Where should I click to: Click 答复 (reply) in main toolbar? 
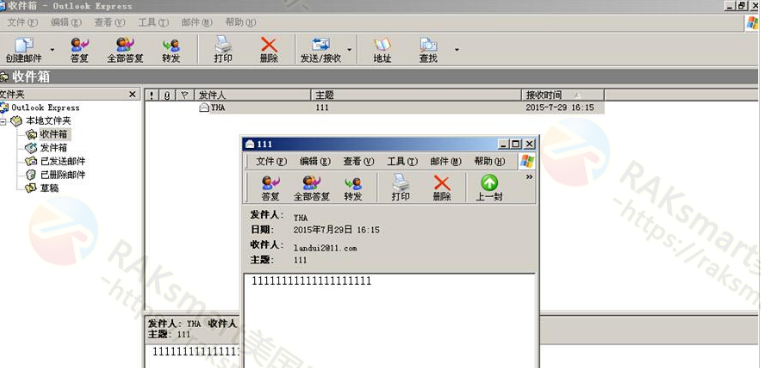pos(80,50)
